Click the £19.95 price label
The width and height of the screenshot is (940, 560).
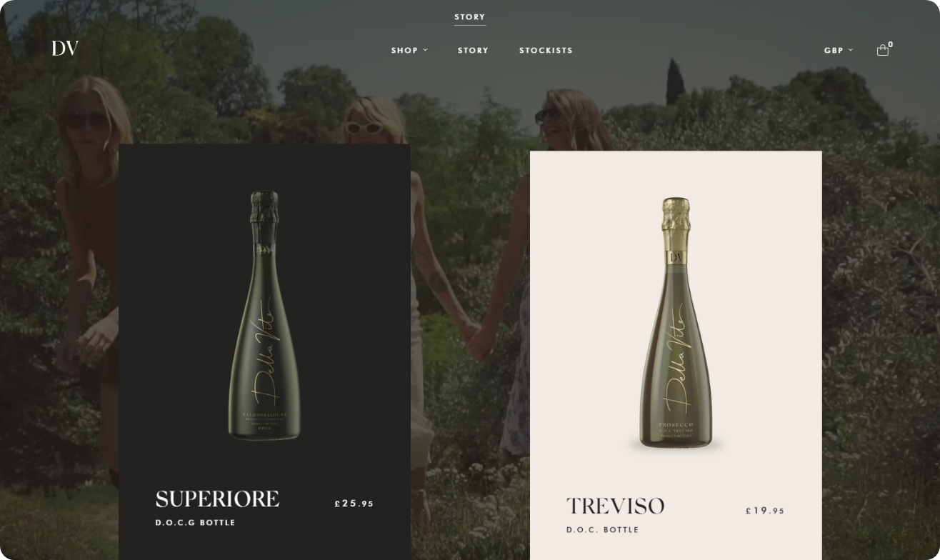[x=766, y=511]
